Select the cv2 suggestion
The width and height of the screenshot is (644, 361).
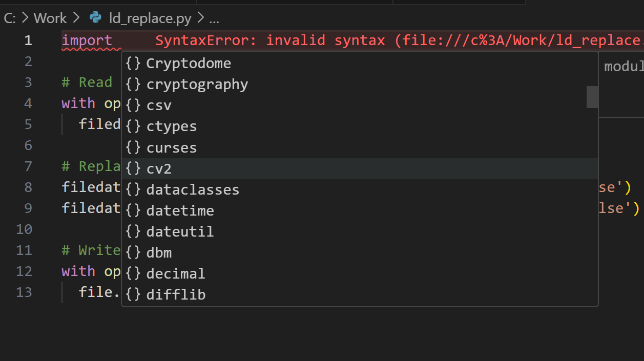click(x=159, y=168)
